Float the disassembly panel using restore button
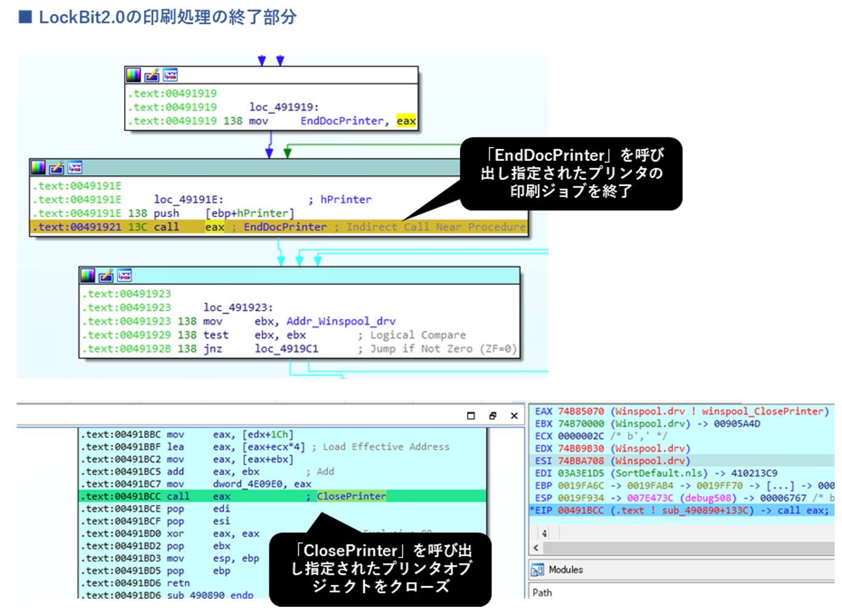Image resolution: width=842 pixels, height=616 pixels. [x=493, y=416]
